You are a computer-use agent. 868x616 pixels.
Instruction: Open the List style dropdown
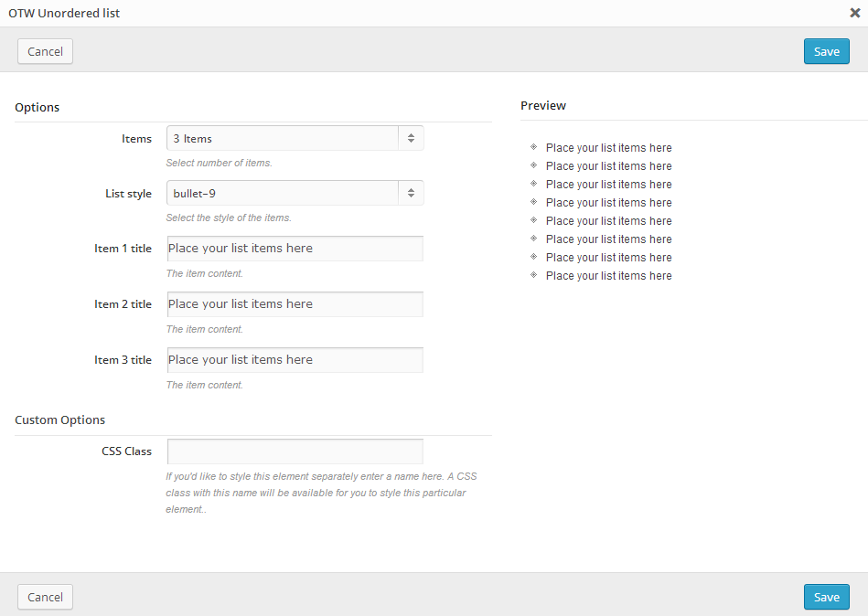click(284, 194)
